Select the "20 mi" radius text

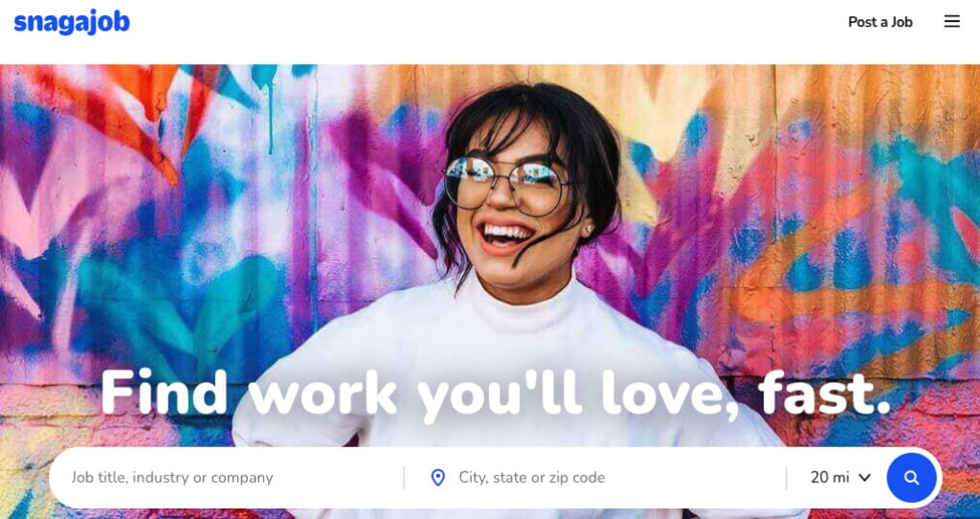(x=830, y=478)
